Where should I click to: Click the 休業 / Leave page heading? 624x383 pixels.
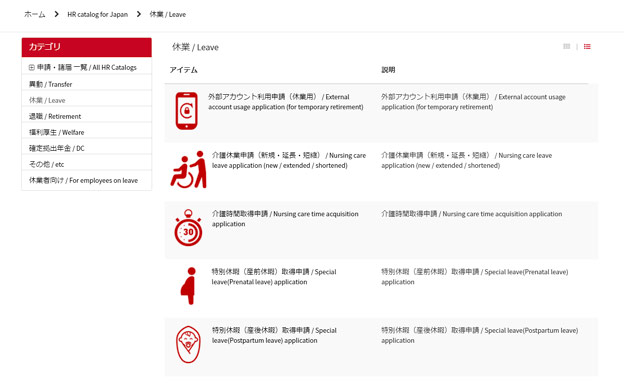coord(195,47)
